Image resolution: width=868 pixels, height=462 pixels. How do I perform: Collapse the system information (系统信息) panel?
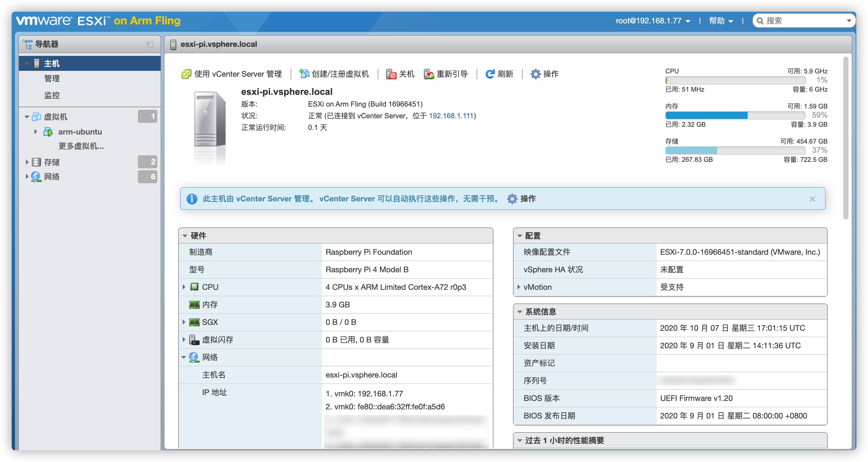519,312
